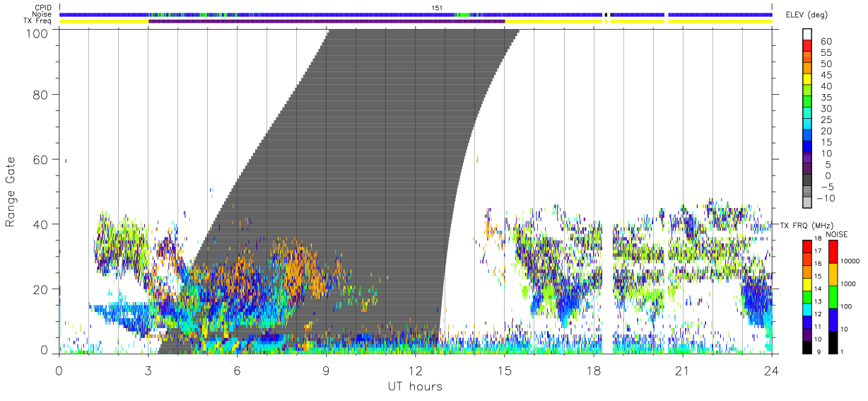The width and height of the screenshot is (868, 401).
Task: Pick the white top segment of ELEV colorbar
Action: point(808,35)
